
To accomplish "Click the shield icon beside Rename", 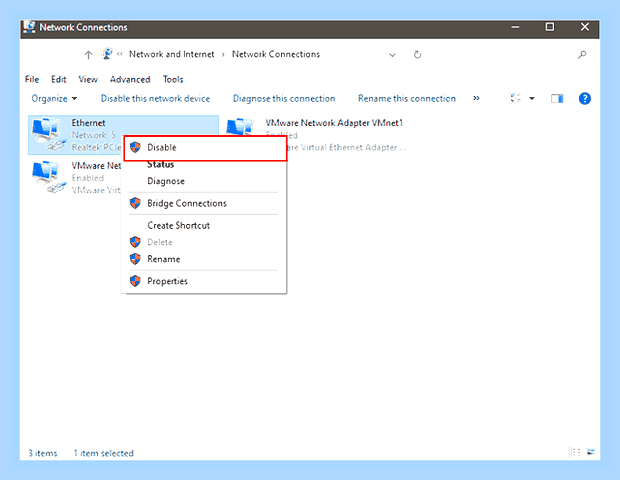I will [135, 259].
